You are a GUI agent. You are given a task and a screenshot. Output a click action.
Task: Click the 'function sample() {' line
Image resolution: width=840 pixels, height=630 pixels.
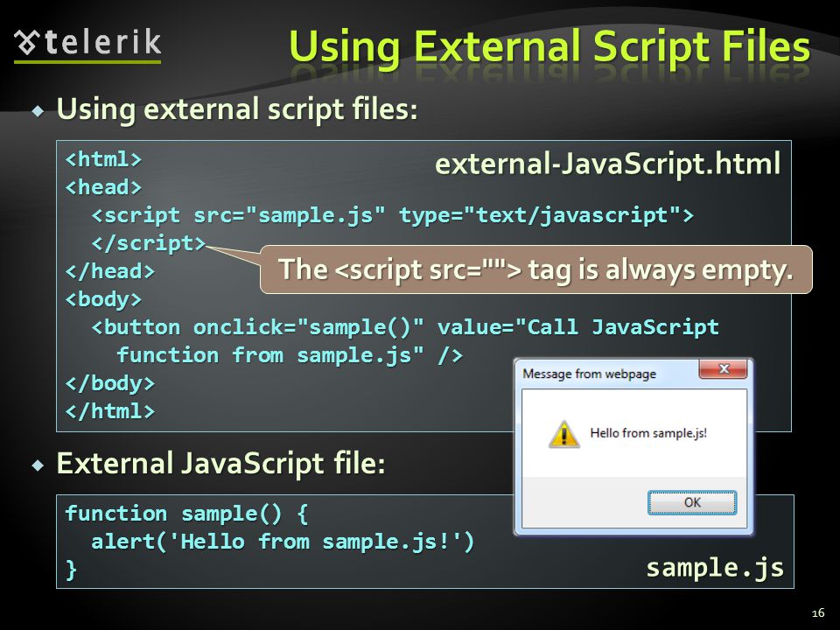(x=187, y=514)
